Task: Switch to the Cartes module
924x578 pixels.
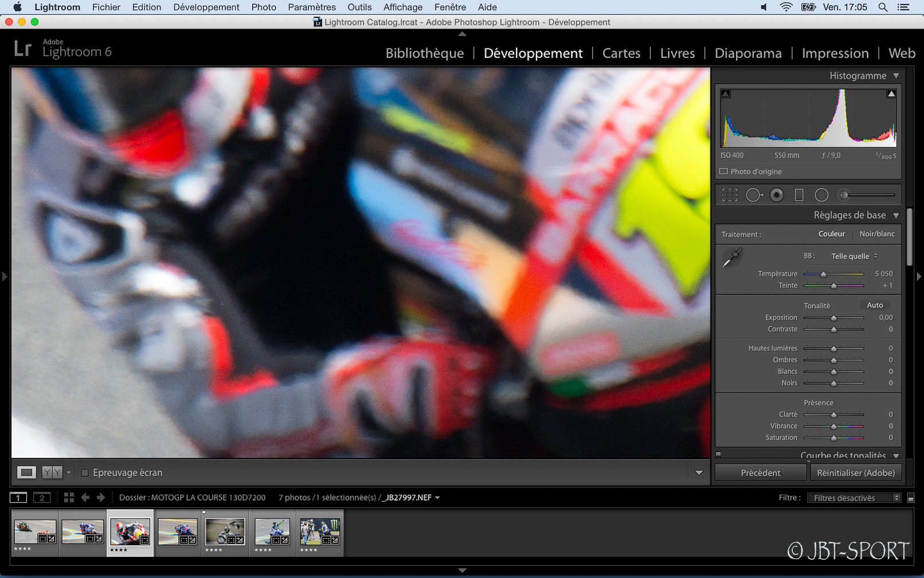Action: [621, 53]
